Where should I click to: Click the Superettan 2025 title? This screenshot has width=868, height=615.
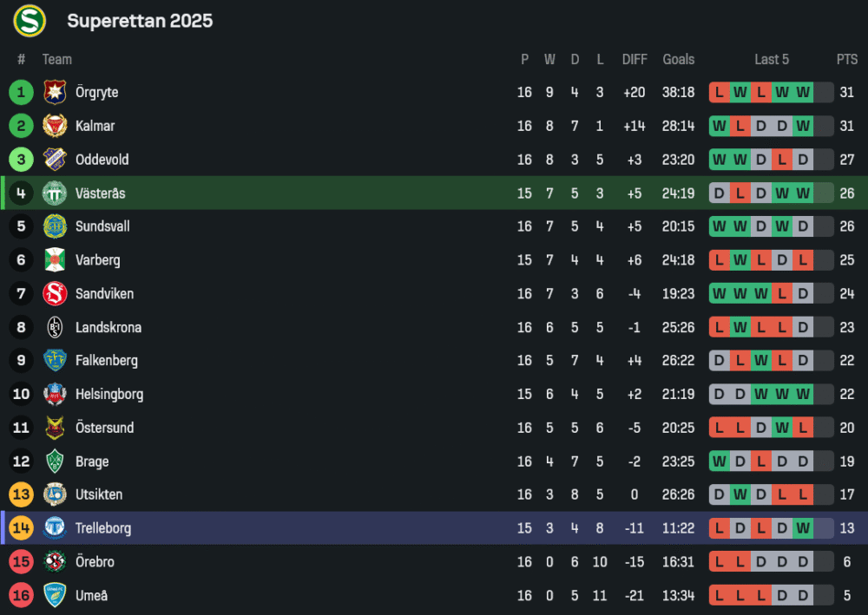coord(140,21)
